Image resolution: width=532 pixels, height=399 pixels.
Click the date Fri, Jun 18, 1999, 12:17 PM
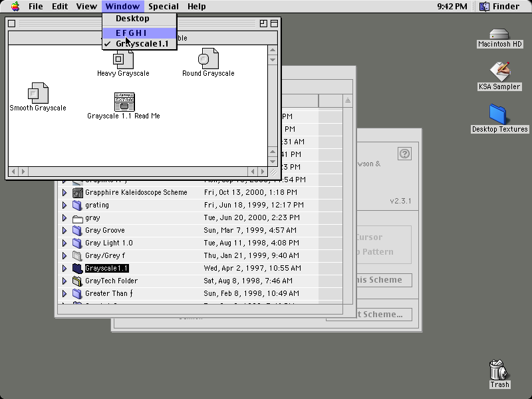coord(254,205)
